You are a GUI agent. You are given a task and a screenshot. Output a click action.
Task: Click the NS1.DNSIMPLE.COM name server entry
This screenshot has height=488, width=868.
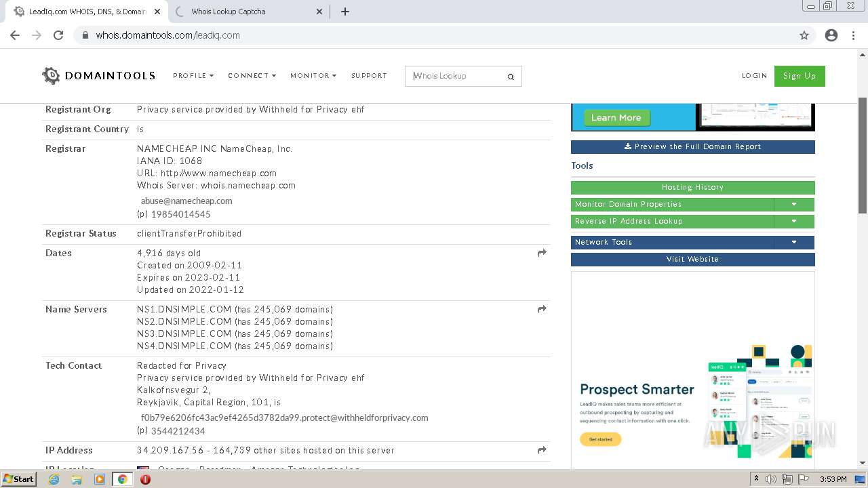(184, 309)
